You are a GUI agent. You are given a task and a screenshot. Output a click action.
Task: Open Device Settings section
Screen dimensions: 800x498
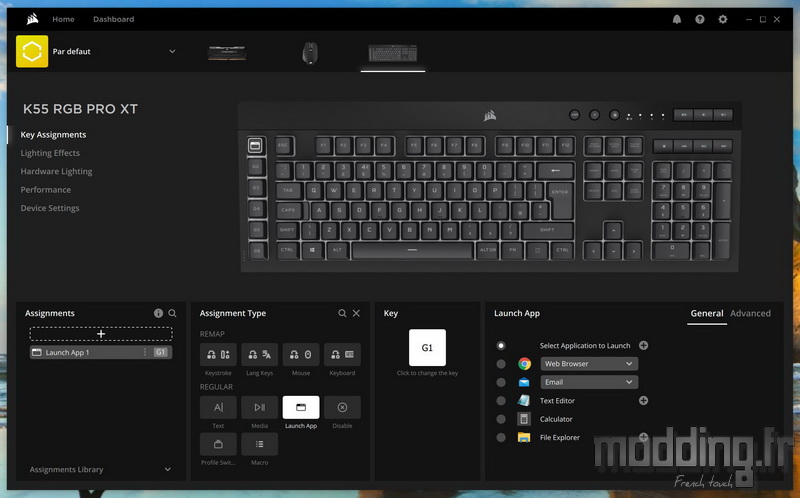pos(49,208)
